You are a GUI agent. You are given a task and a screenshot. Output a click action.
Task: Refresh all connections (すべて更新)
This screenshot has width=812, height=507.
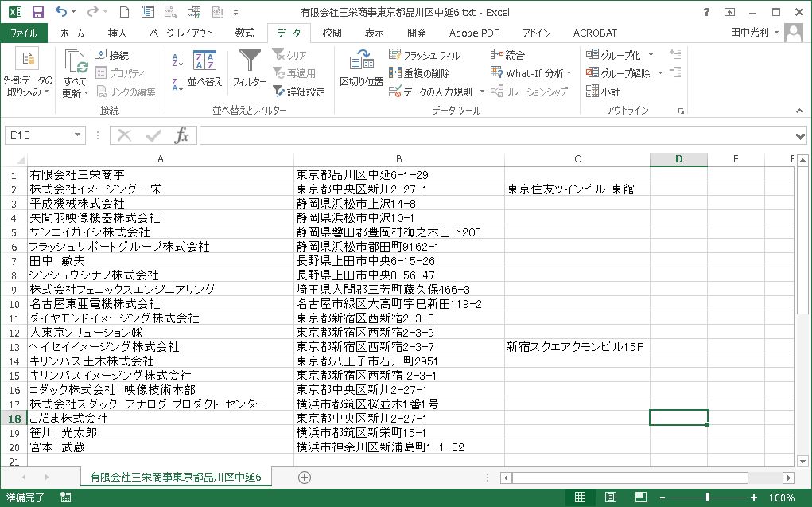(76, 73)
